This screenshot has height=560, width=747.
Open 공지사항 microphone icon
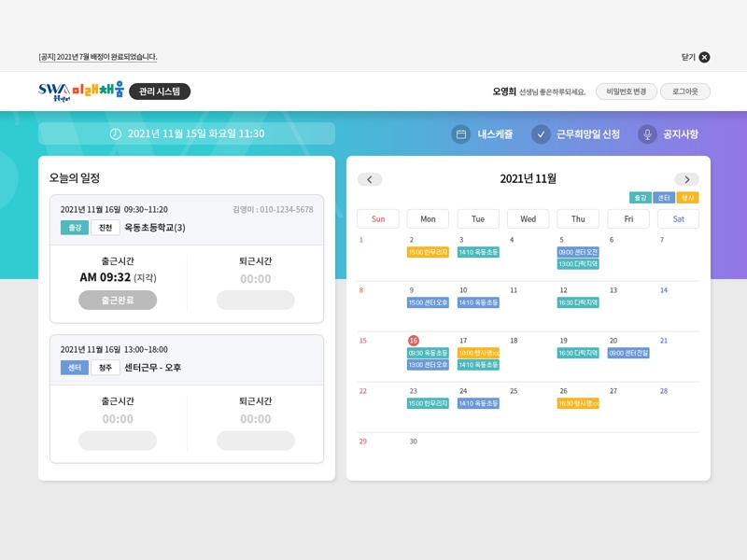click(647, 134)
